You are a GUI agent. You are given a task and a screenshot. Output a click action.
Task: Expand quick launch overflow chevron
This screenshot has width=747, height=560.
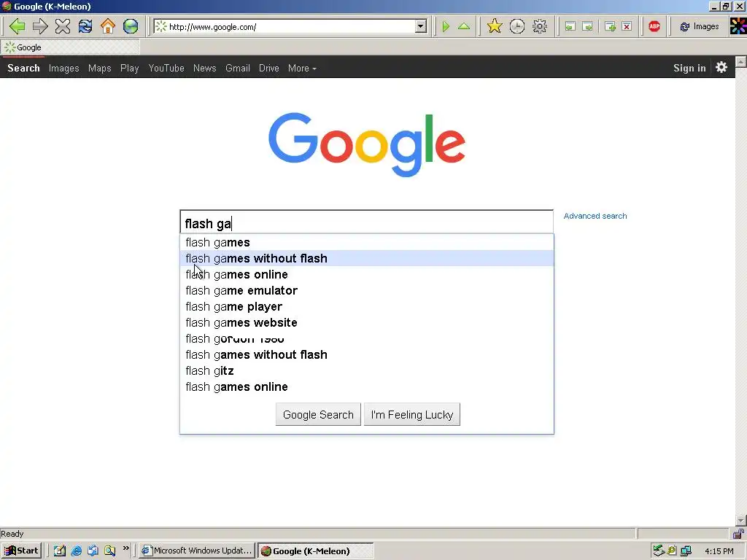pos(126,548)
